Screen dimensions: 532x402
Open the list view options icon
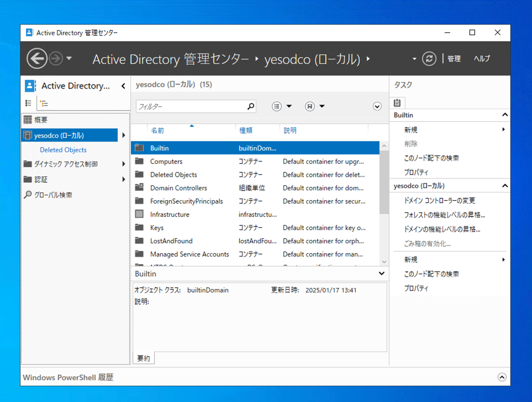276,106
